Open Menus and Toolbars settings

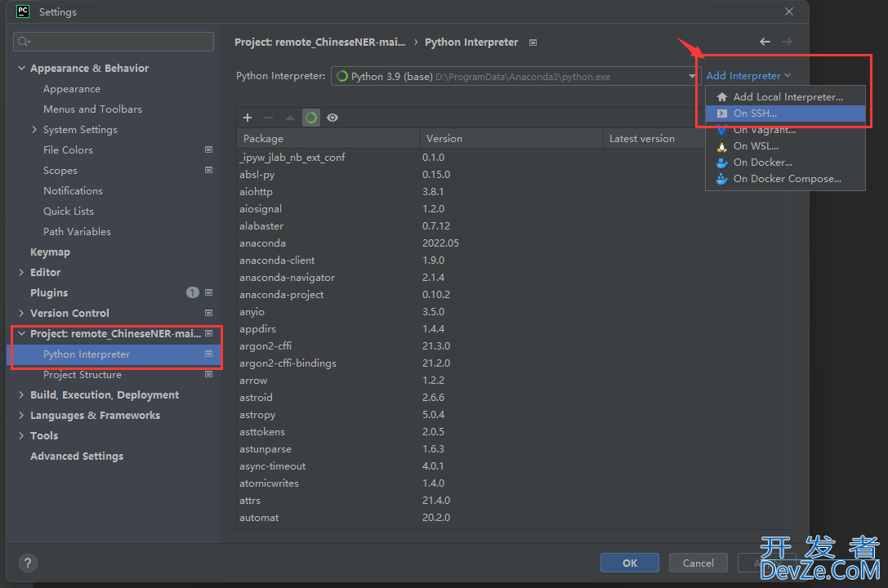click(x=92, y=109)
